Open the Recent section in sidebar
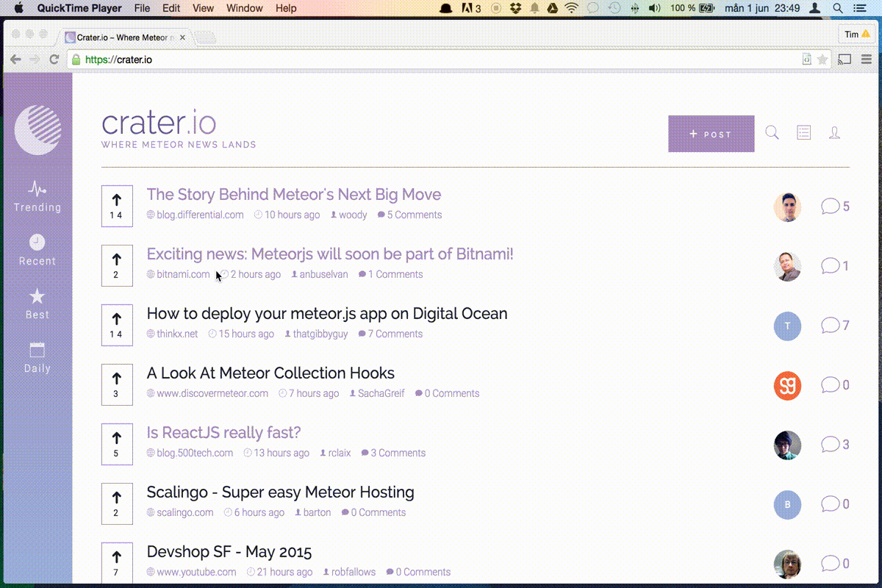 point(37,251)
